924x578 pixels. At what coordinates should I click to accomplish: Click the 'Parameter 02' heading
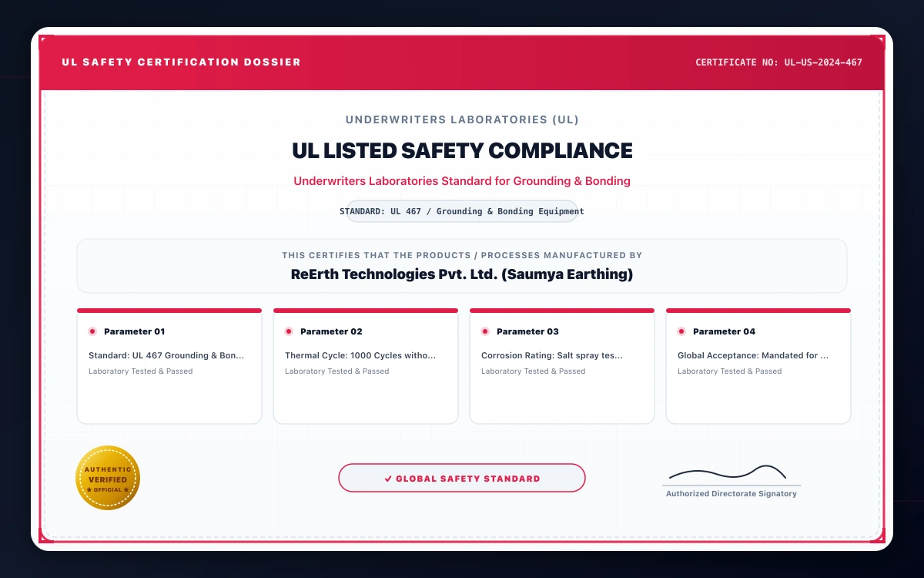331,331
